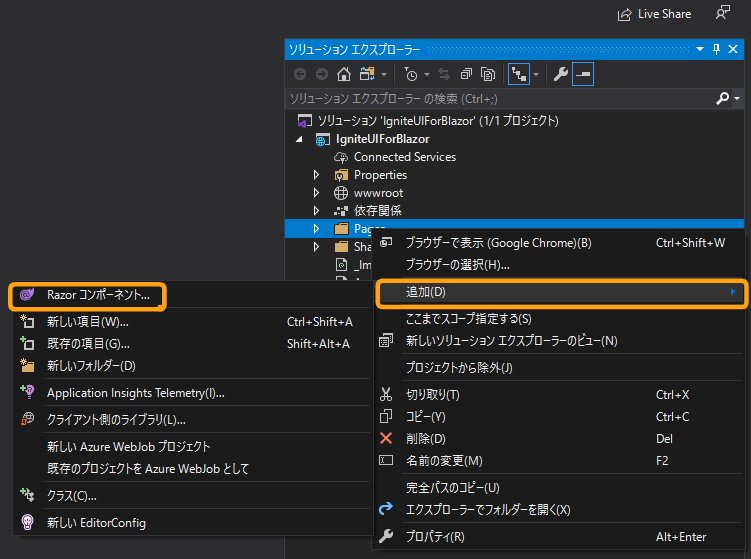This screenshot has height=559, width=751.
Task: Select Connected Services node
Action: click(x=405, y=157)
